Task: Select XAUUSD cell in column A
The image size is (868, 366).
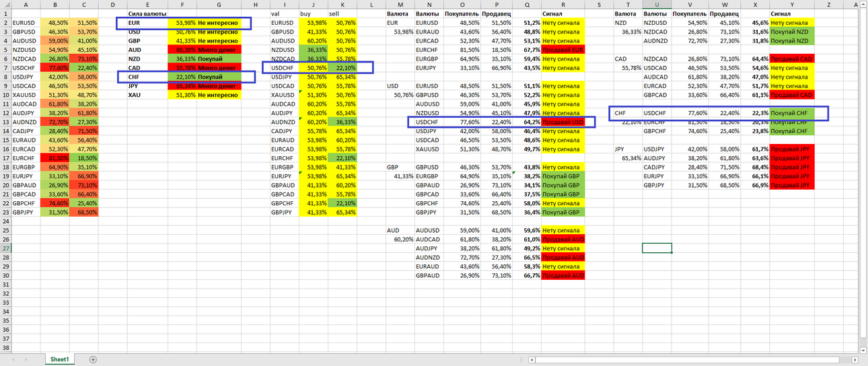Action: coord(26,94)
